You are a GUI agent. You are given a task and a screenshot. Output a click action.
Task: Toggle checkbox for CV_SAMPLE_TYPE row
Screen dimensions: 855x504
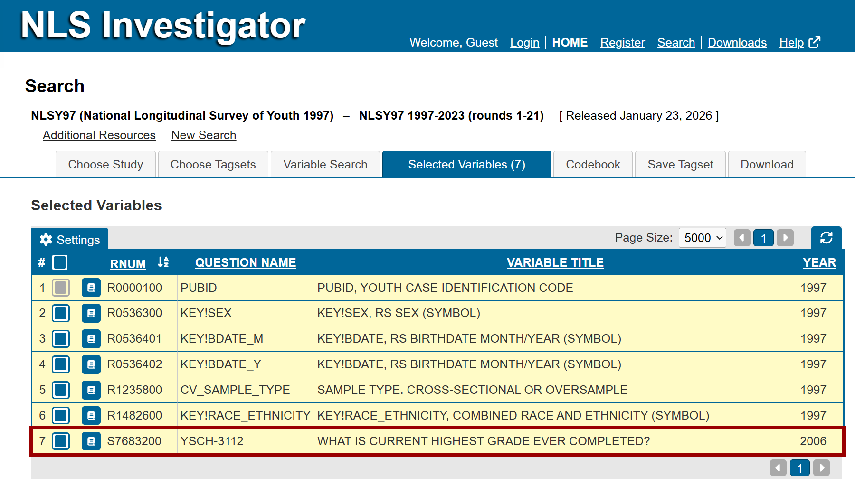61,390
